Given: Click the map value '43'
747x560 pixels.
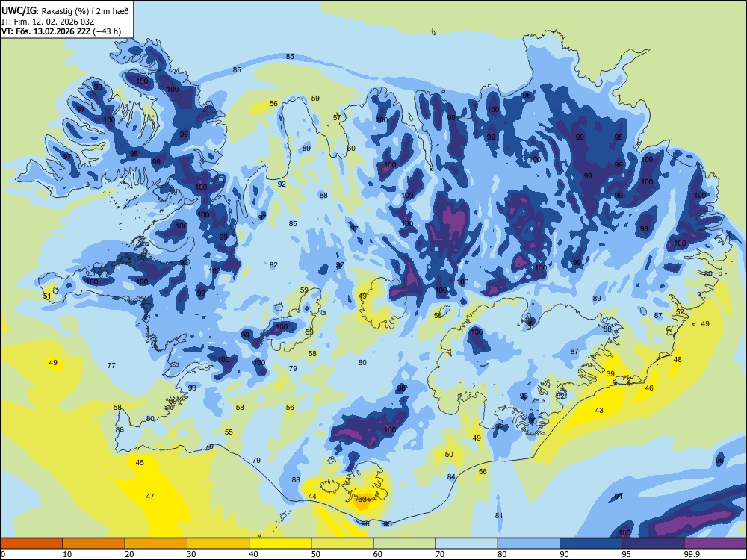Looking at the screenshot, I should point(599,410).
